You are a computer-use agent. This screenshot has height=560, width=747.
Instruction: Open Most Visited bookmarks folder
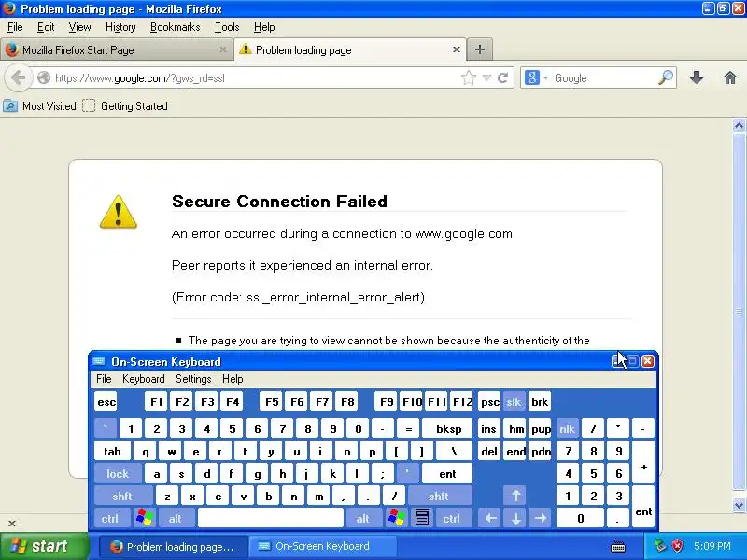click(39, 105)
